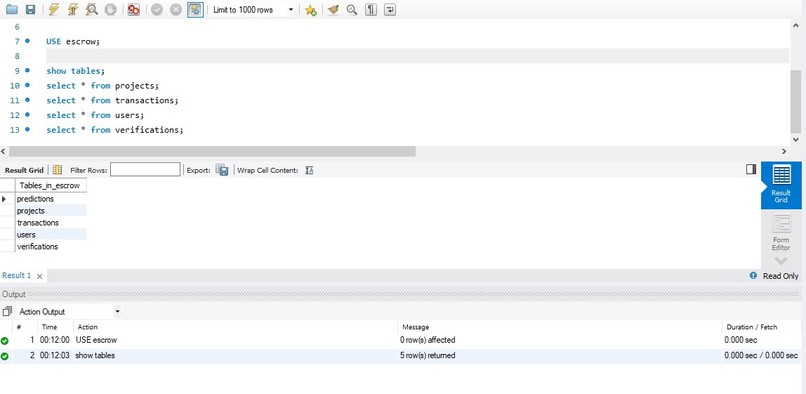This screenshot has height=394, width=806.
Task: Click the select * from users line
Action: [95, 115]
